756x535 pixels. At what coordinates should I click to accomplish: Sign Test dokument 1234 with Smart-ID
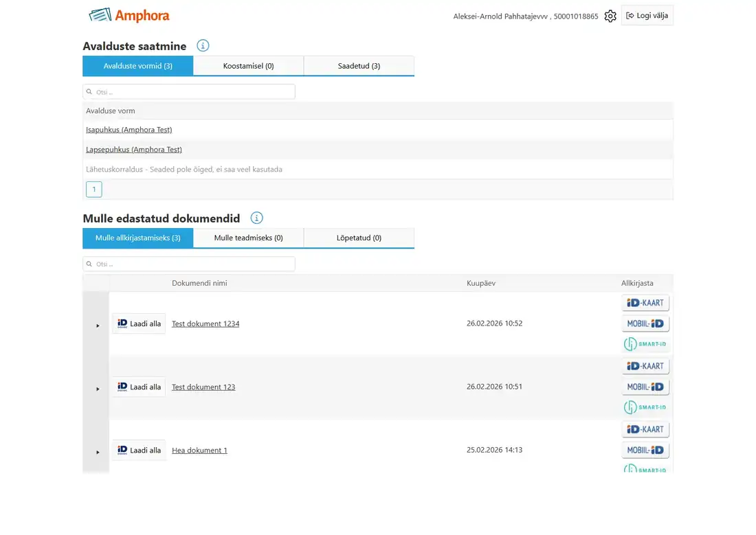[x=645, y=344]
